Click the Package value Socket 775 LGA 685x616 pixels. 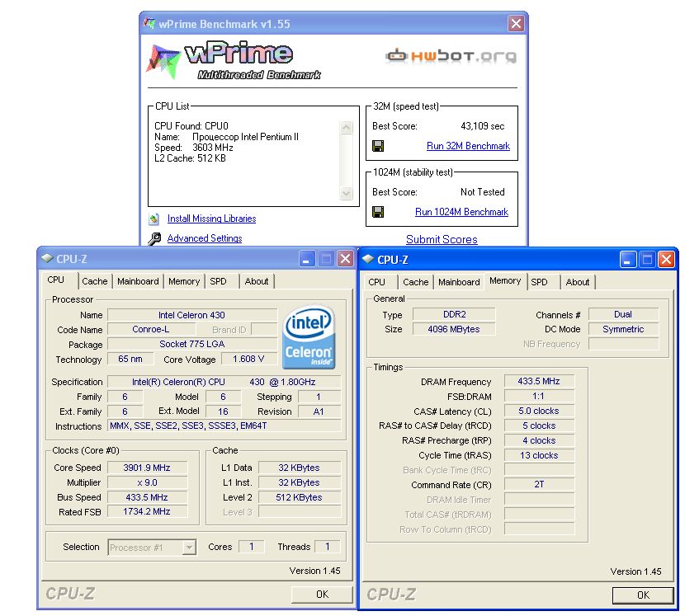coord(192,344)
